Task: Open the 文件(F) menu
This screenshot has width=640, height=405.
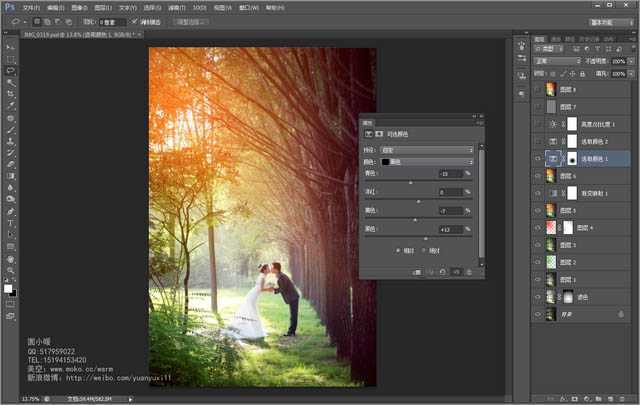Action: [x=31, y=7]
